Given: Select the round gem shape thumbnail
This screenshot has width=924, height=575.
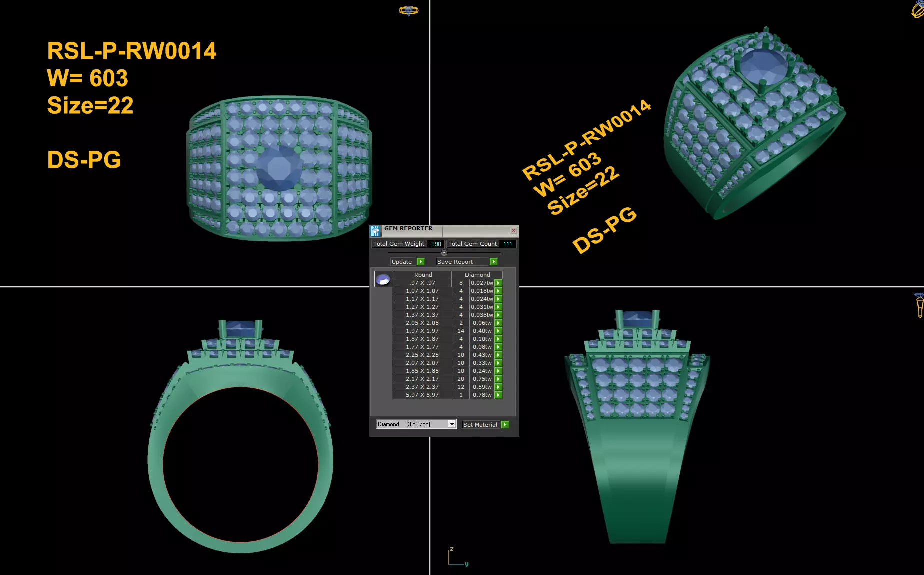Looking at the screenshot, I should click(383, 279).
